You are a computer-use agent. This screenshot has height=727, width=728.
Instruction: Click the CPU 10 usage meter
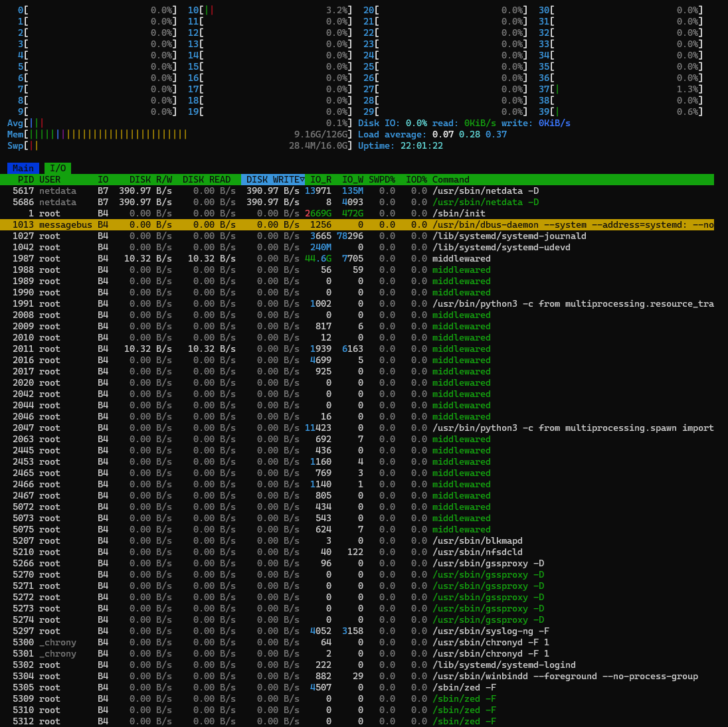click(270, 10)
